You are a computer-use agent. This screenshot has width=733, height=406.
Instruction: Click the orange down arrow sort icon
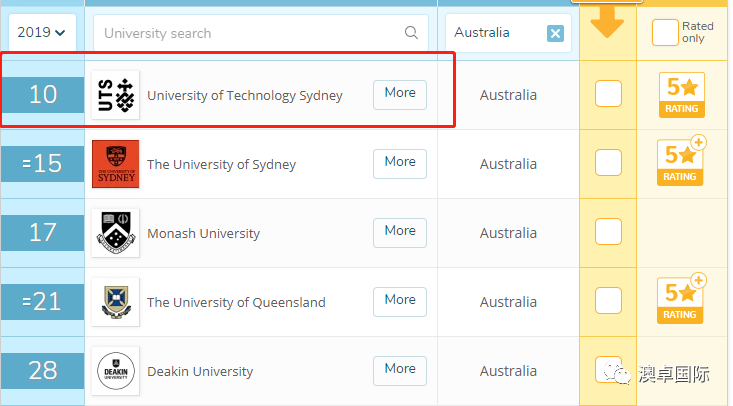(607, 22)
